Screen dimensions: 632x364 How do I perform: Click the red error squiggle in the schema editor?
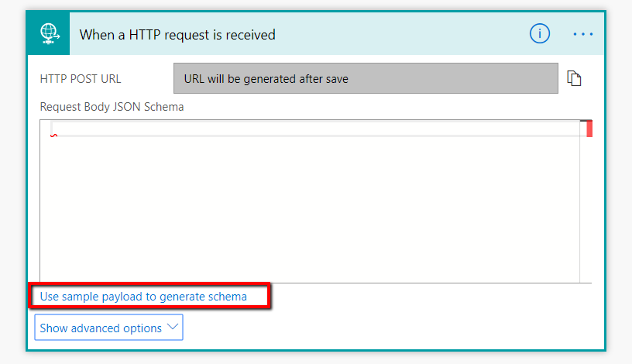(x=53, y=136)
